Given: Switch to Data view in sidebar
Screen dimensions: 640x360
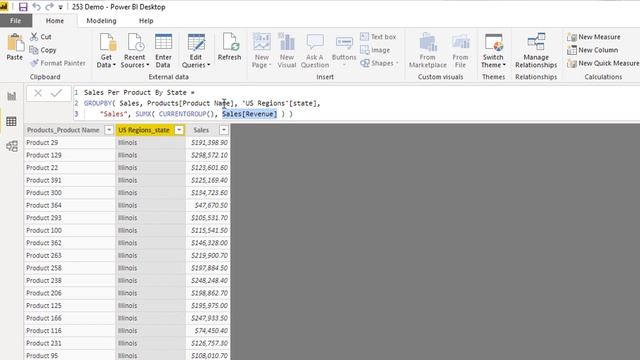Looking at the screenshot, I should click(x=11, y=121).
